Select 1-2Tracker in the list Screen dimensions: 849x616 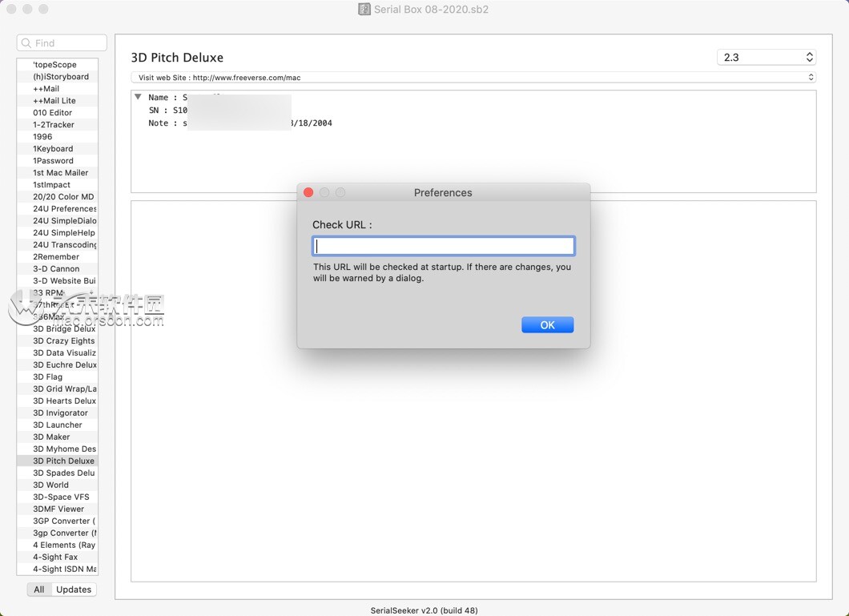pyautogui.click(x=58, y=124)
